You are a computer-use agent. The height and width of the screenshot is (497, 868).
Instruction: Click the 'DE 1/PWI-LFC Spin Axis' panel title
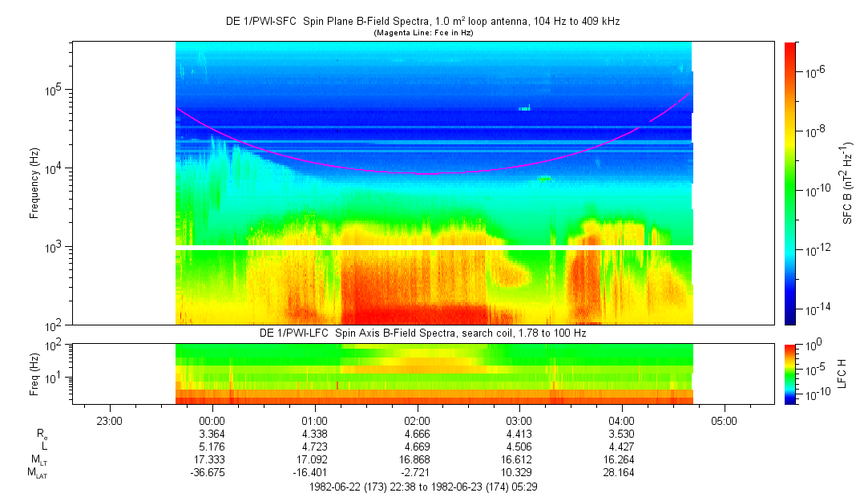(x=422, y=333)
